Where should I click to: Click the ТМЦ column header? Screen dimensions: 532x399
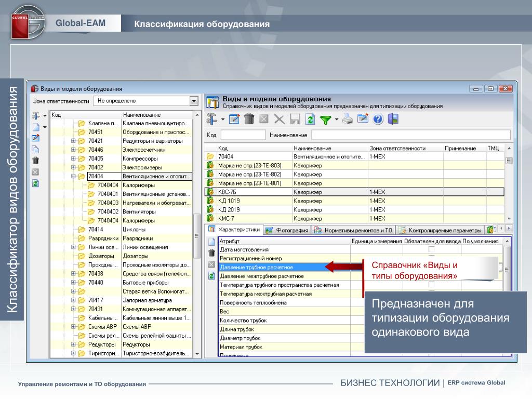(x=495, y=148)
